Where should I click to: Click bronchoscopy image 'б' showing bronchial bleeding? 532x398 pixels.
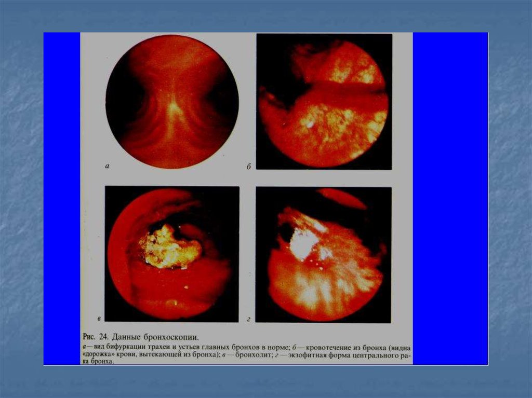pyautogui.click(x=324, y=101)
